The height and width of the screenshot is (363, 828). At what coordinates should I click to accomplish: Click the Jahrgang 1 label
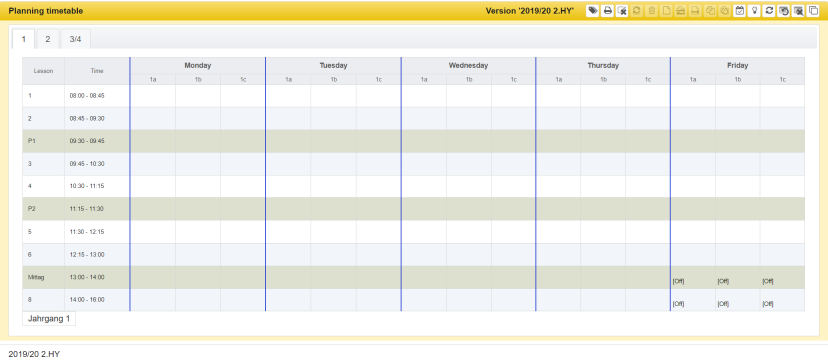(49, 319)
